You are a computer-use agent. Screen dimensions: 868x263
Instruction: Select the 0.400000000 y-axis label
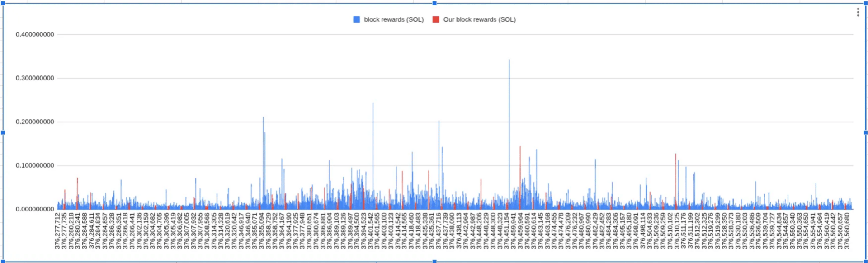[35, 34]
